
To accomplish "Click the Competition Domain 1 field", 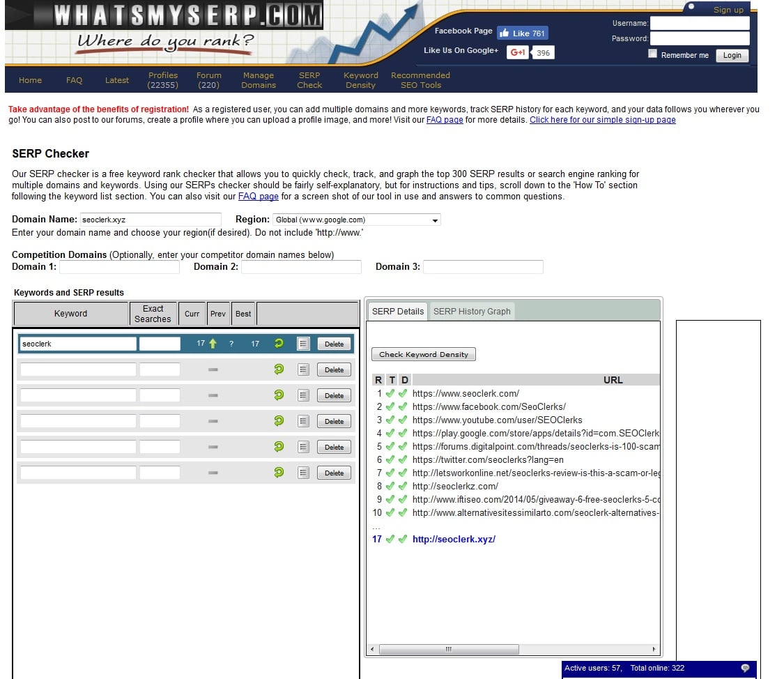I will click(x=119, y=267).
